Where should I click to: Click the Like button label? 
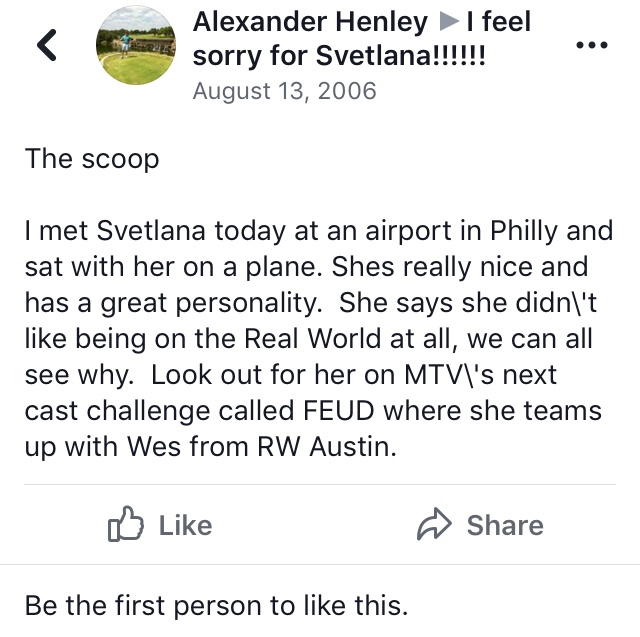coord(185,525)
